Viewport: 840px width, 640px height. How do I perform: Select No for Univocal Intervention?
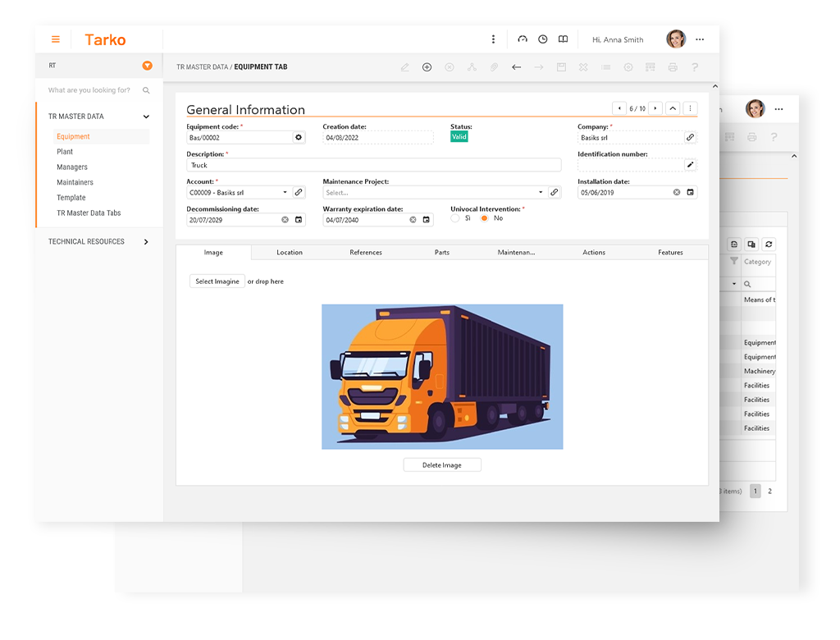(485, 218)
